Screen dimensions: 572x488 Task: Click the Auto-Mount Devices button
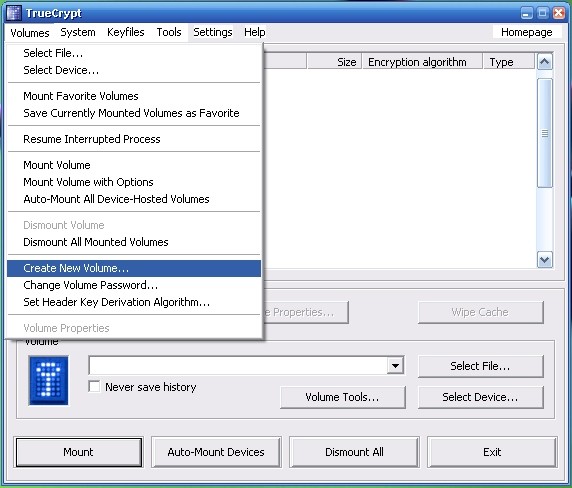tap(216, 452)
